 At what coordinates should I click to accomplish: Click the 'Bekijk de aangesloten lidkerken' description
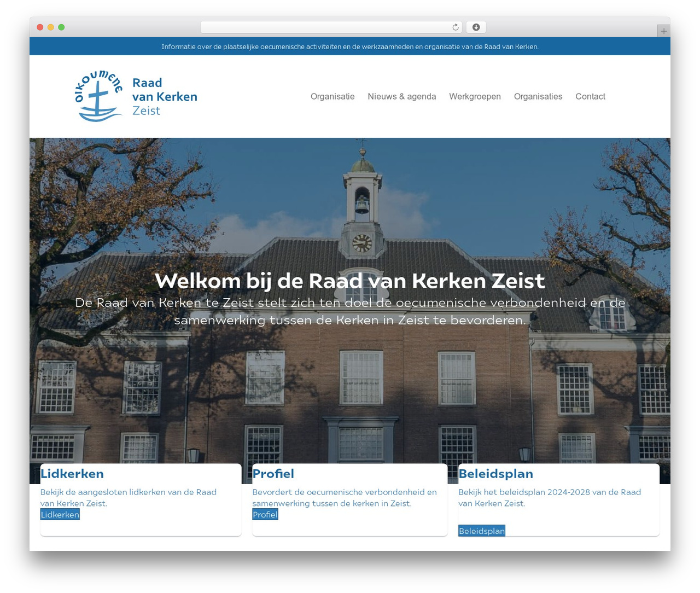(129, 498)
